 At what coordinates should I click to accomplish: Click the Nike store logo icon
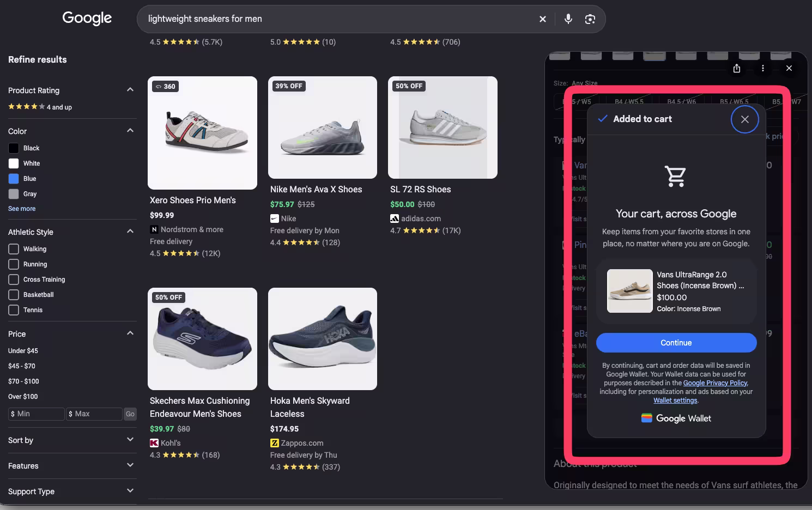[275, 218]
